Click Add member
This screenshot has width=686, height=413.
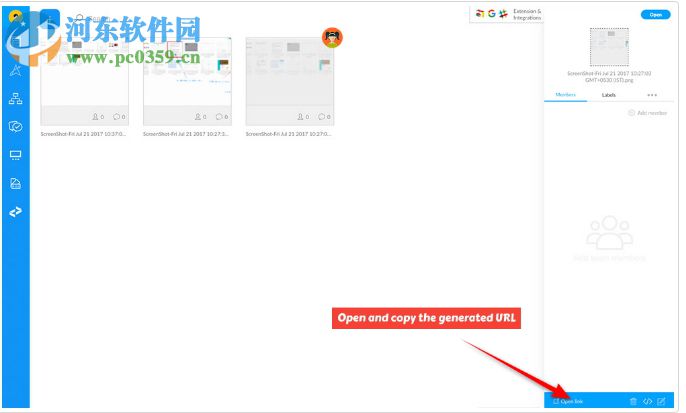click(x=648, y=113)
